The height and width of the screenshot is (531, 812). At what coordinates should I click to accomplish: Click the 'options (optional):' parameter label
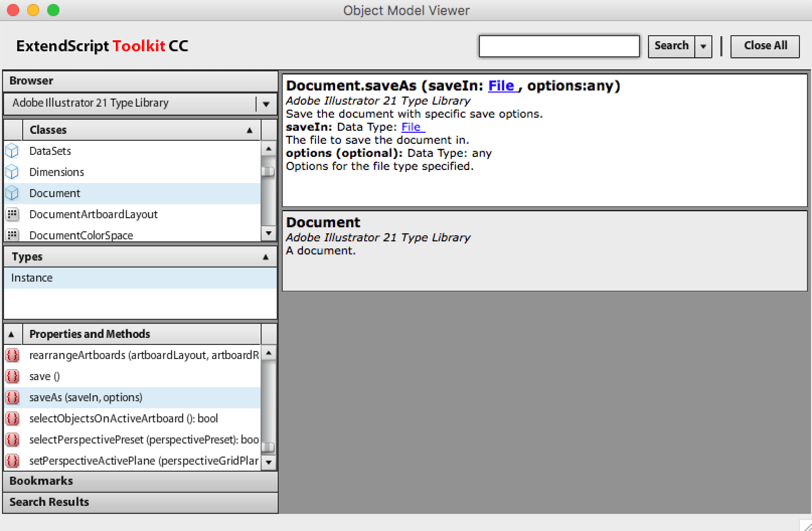(x=344, y=153)
